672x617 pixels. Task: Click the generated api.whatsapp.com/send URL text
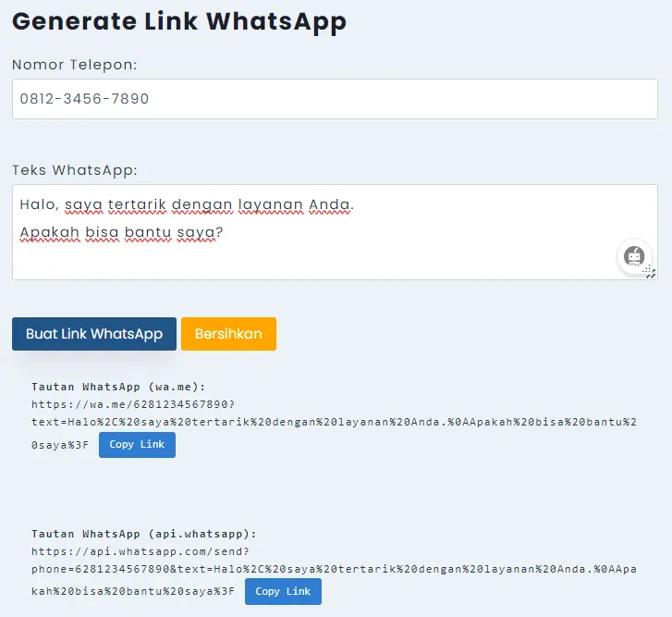(x=139, y=551)
